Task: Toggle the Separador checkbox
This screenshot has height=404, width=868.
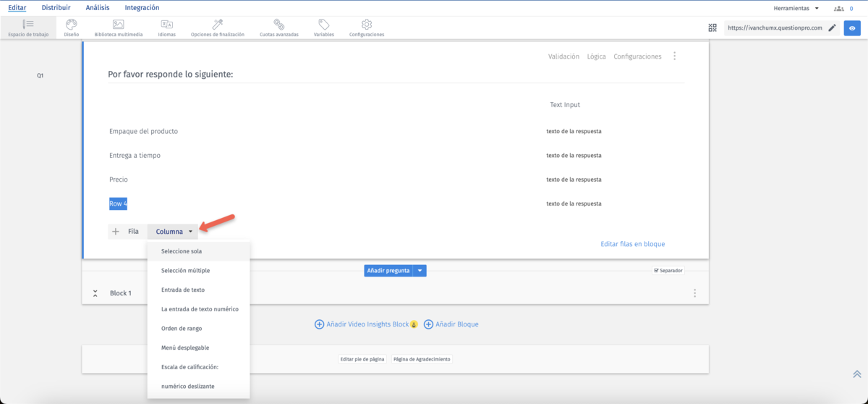Action: click(656, 271)
